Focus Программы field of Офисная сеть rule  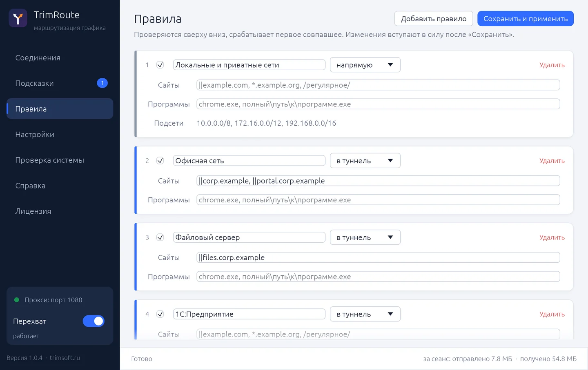(378, 200)
